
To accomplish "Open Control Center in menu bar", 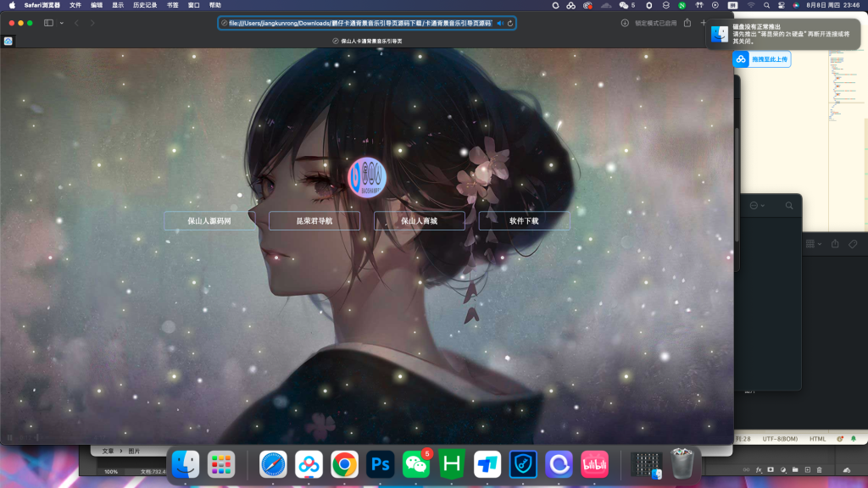I will click(x=781, y=6).
